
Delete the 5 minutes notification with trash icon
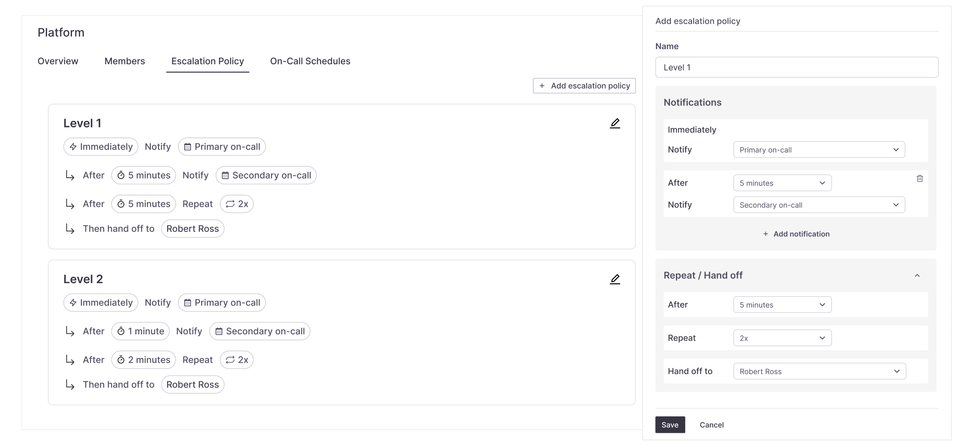pos(919,179)
